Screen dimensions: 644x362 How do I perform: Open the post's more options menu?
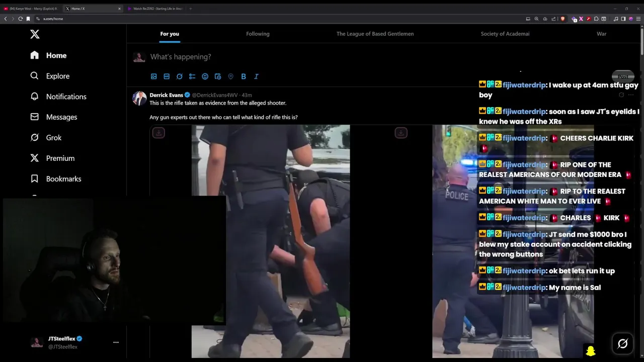(x=631, y=95)
